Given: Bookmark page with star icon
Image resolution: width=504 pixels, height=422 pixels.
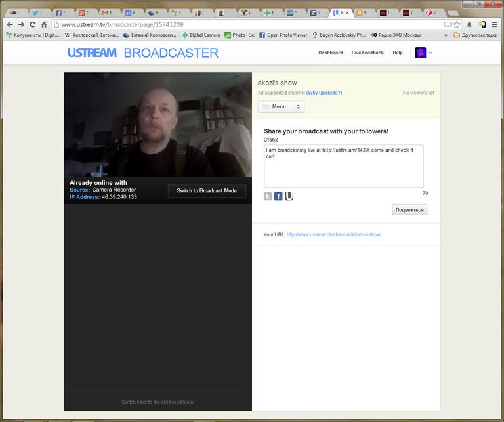Looking at the screenshot, I should click(x=457, y=24).
